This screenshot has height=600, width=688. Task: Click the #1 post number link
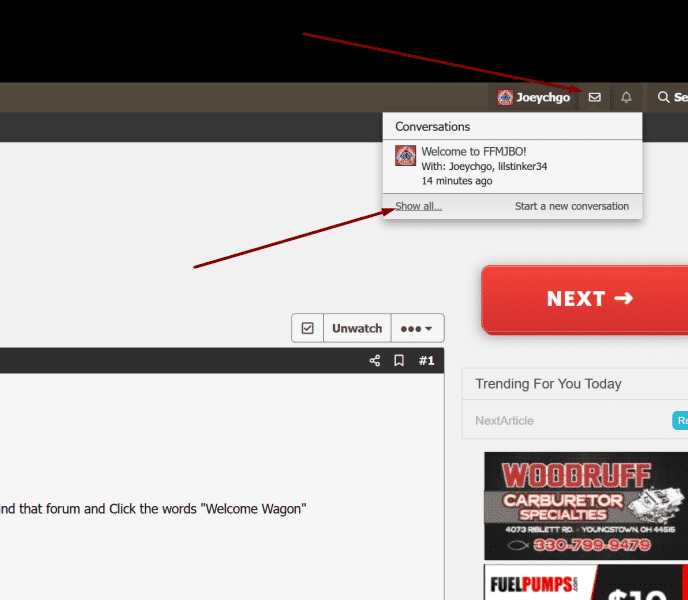(x=426, y=360)
